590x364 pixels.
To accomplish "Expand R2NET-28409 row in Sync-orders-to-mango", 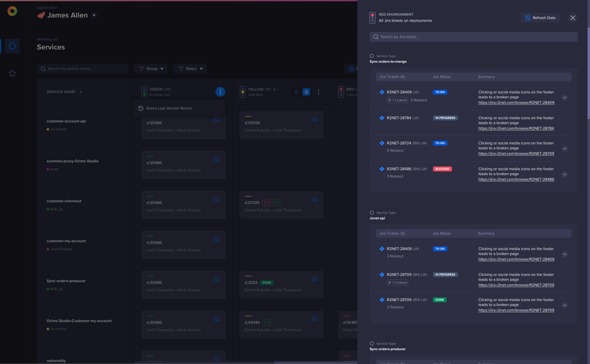I will (x=564, y=98).
